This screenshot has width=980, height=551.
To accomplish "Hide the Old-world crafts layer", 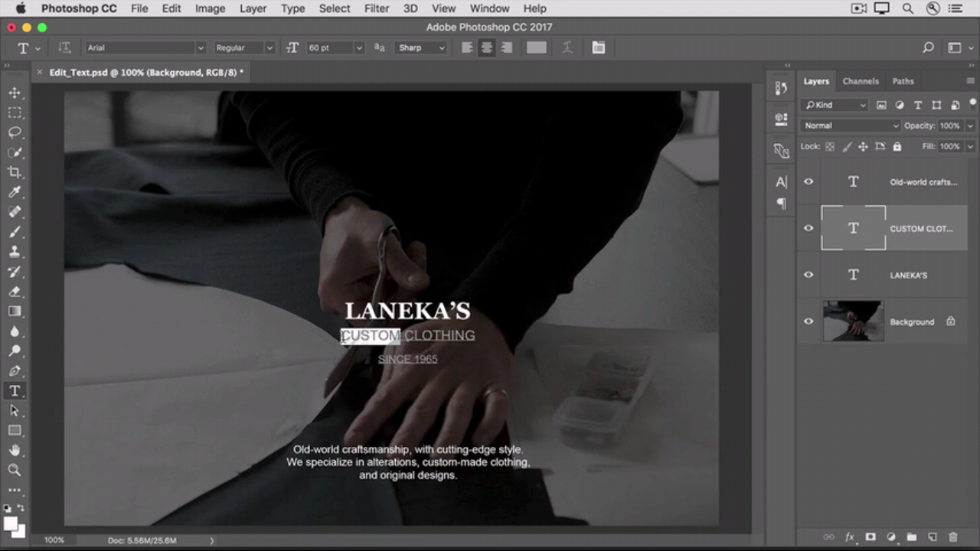I will pyautogui.click(x=808, y=181).
